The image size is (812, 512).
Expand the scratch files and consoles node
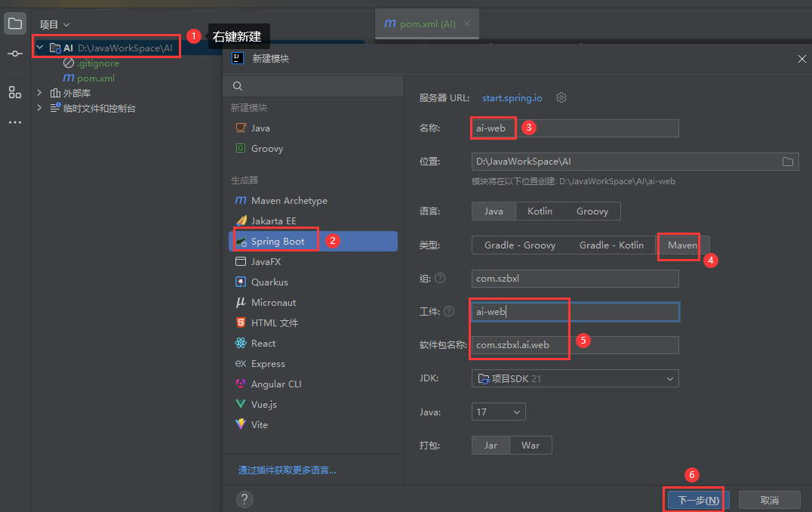pos(39,108)
